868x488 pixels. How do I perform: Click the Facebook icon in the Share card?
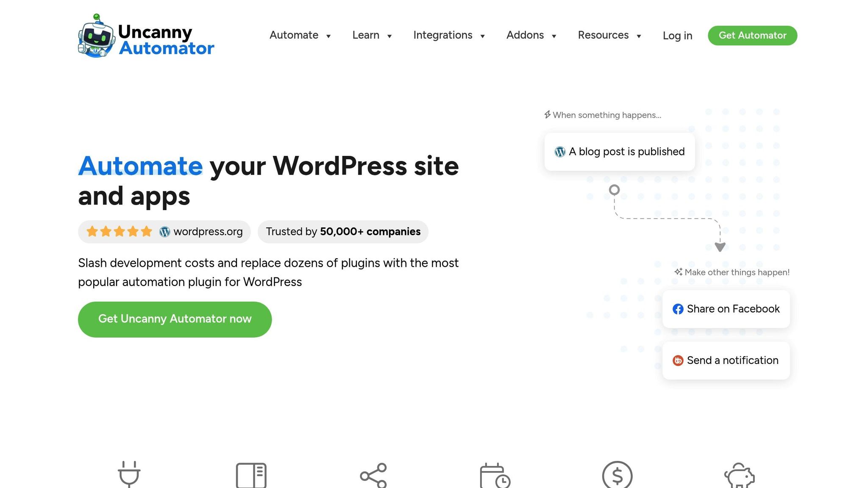coord(678,309)
